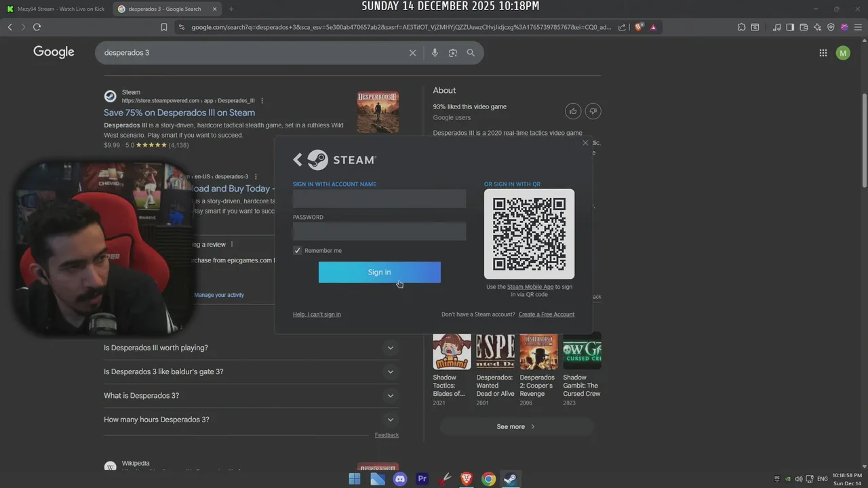This screenshot has height=488, width=868.
Task: Close the Steam sign-in dialog
Action: (x=585, y=143)
